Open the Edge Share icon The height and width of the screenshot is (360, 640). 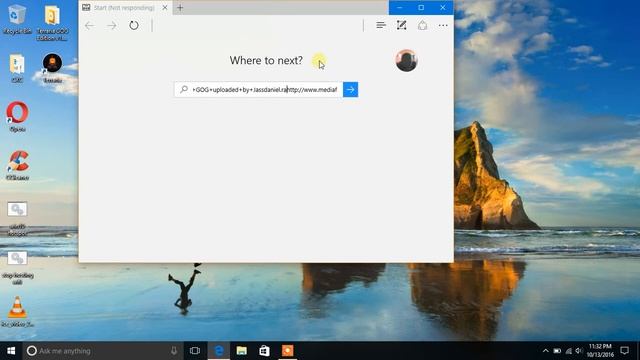coord(422,25)
